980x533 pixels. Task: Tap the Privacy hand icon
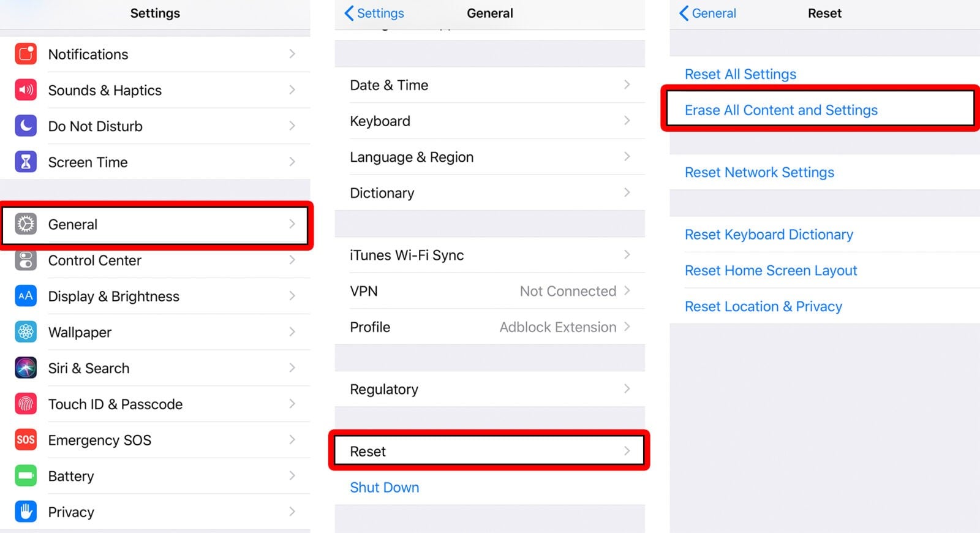click(26, 512)
